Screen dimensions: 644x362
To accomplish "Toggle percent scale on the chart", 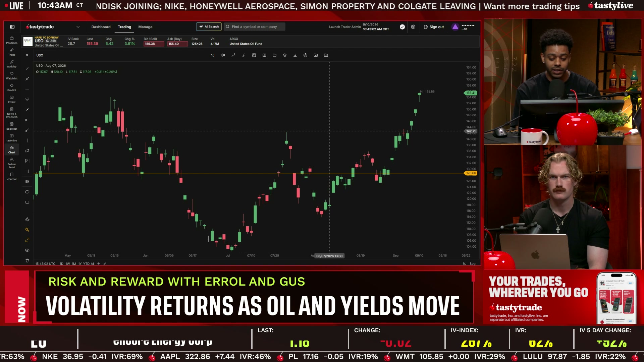I will click(x=464, y=264).
